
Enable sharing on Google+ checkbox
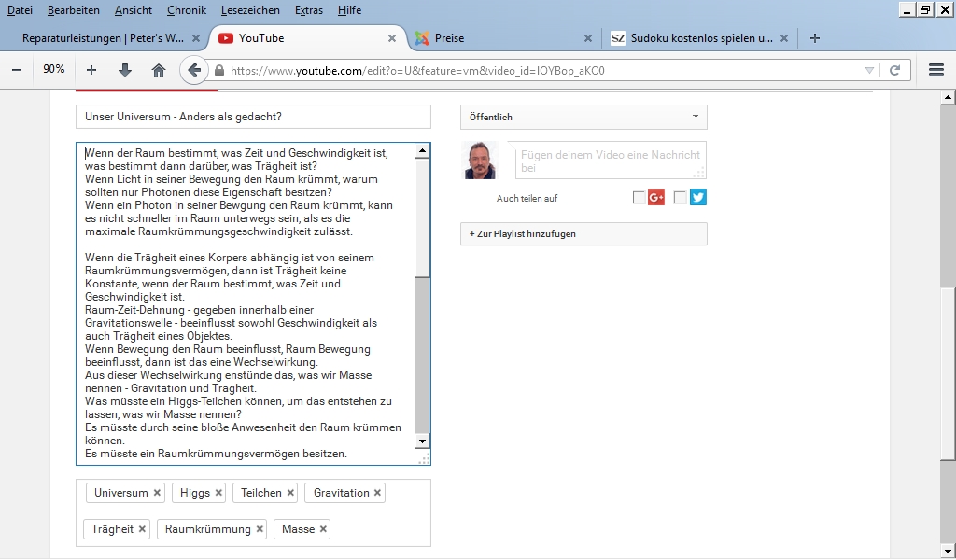(639, 198)
